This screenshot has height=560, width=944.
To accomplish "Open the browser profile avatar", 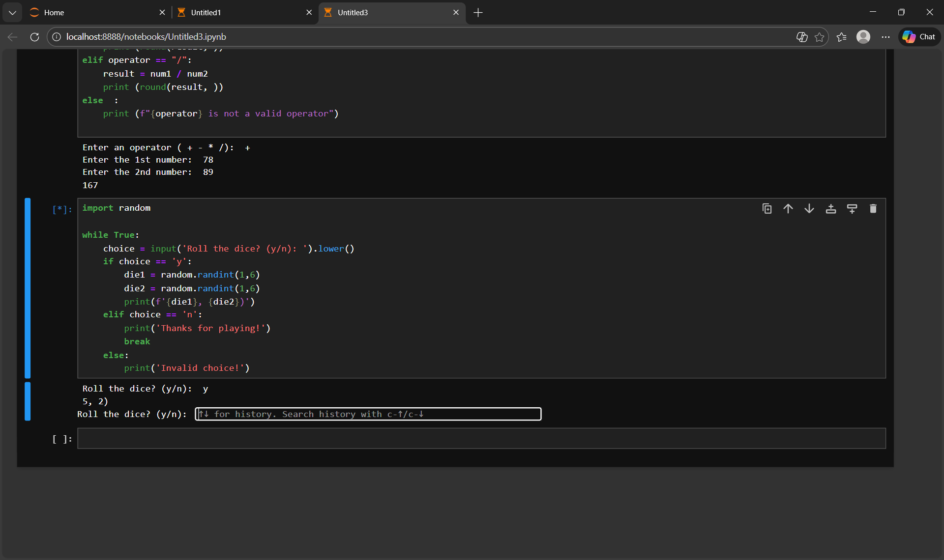I will pyautogui.click(x=863, y=37).
